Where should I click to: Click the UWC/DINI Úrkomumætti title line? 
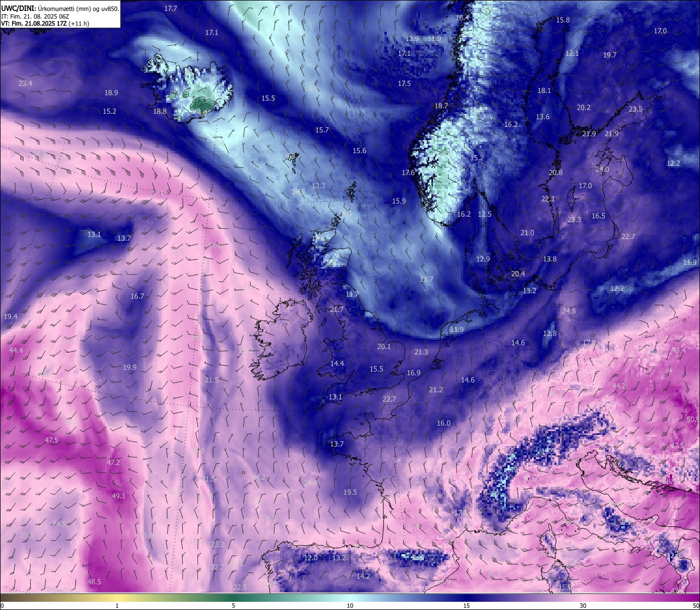click(60, 9)
